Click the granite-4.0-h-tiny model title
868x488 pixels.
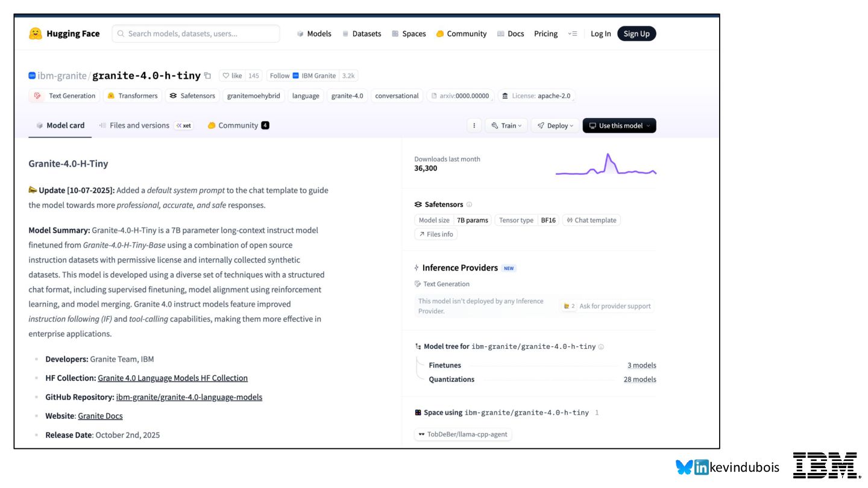point(146,76)
